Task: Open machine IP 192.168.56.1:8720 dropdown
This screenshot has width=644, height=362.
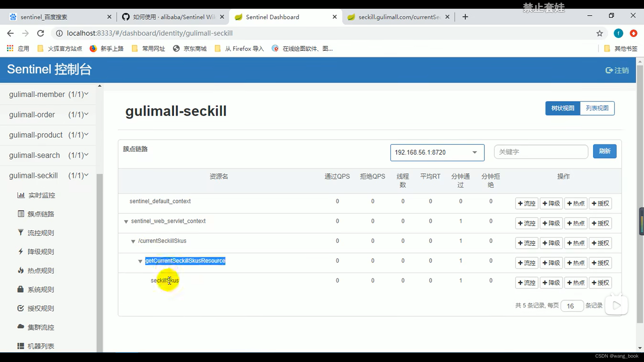Action: click(x=437, y=153)
